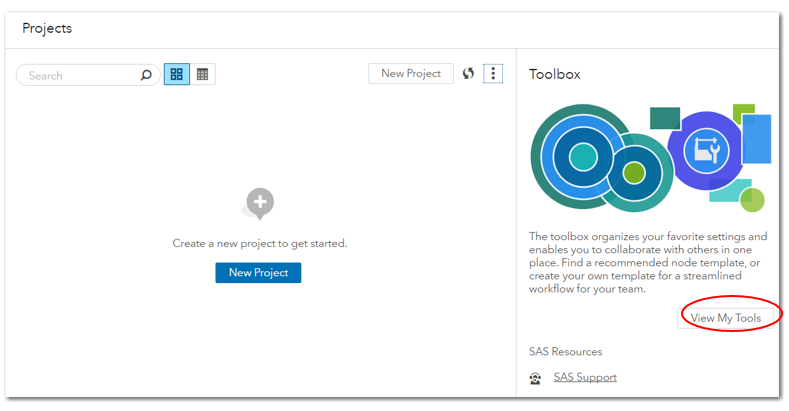The height and width of the screenshot is (411, 789).
Task: Click the blue New Project button
Action: tap(258, 272)
